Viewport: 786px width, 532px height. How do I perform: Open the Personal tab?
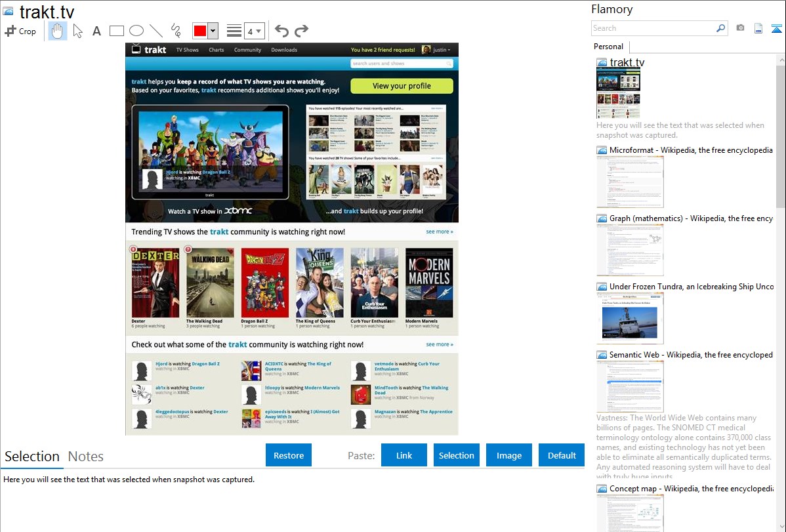[608, 47]
